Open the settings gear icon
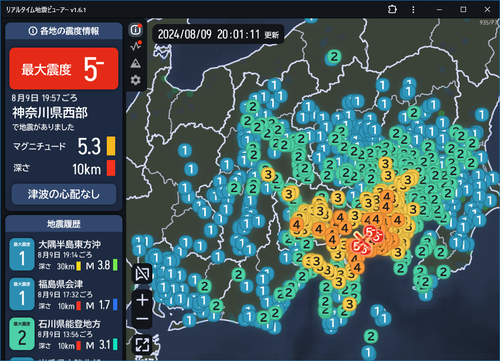Screen dimensions: 500x361 point(136,80)
